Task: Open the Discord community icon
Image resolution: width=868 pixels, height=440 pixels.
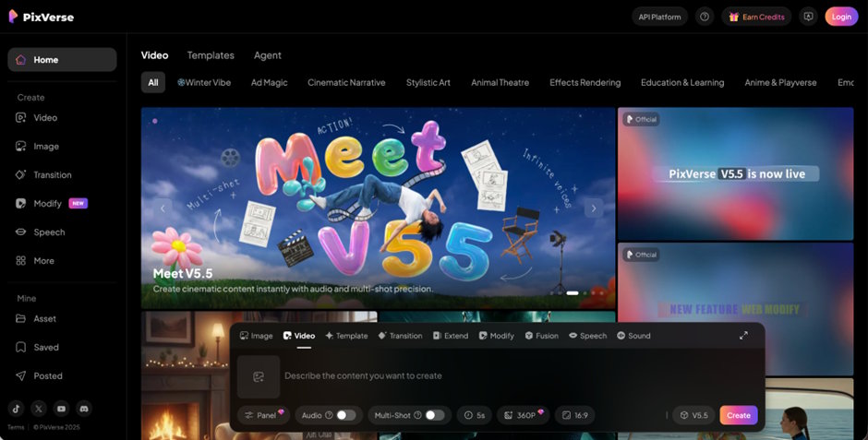Action: click(x=85, y=409)
